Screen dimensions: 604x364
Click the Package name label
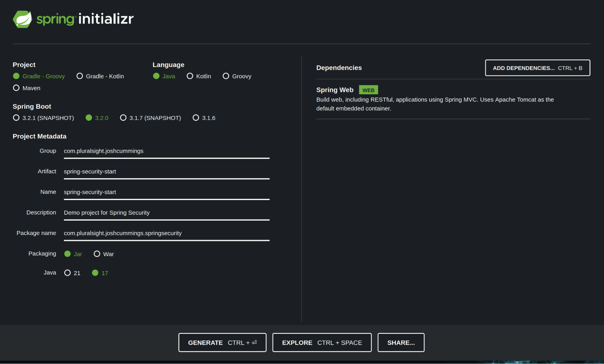36,233
